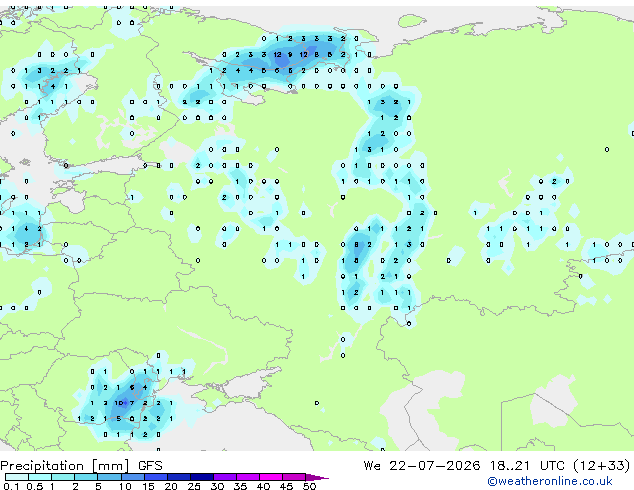The width and height of the screenshot is (634, 490).
Task: Click the map value '10' in southwest rain cluster
Action: coord(119,403)
